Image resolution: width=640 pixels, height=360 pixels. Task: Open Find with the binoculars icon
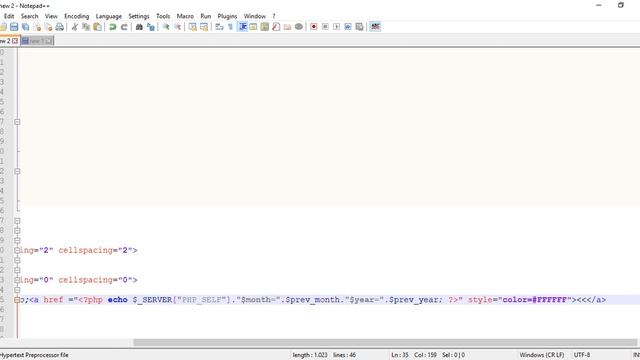point(139,27)
